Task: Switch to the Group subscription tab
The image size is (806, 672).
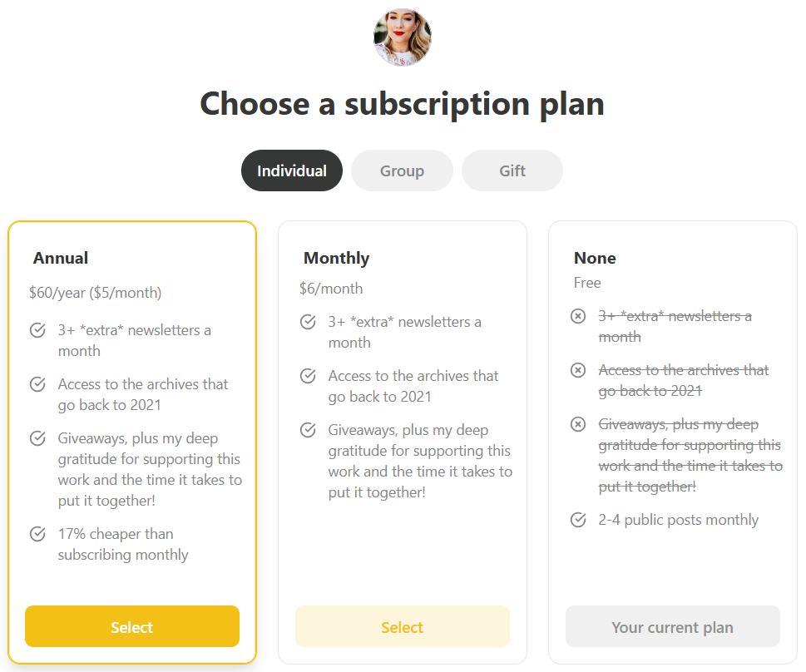Action: click(402, 170)
